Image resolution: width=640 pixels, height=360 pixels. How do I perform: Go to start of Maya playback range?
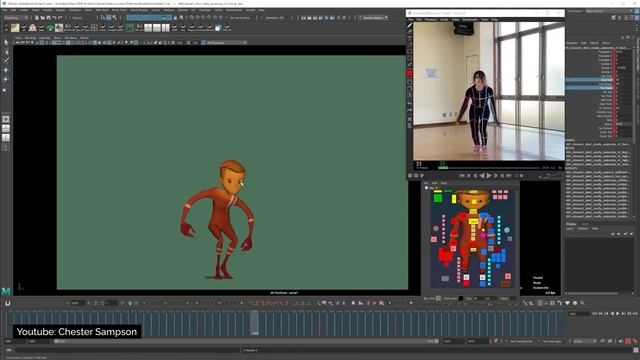tap(595, 313)
